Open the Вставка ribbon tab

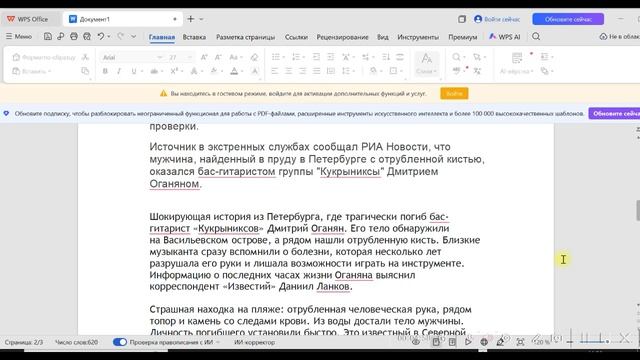coord(194,37)
